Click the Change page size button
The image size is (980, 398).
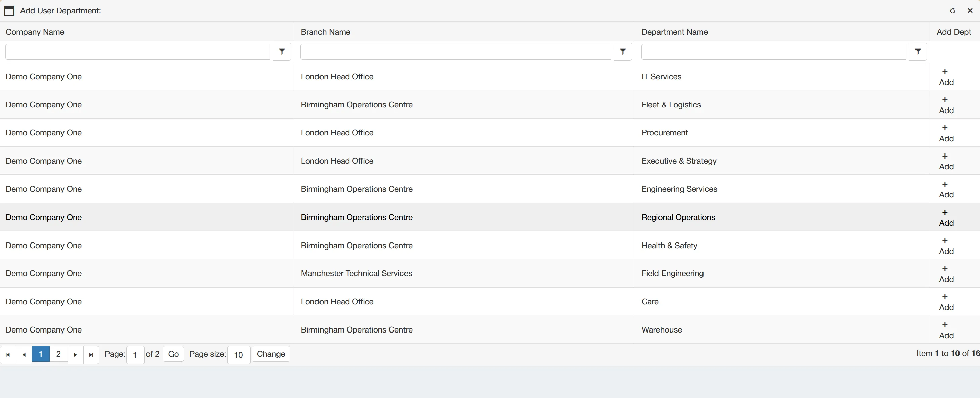tap(271, 354)
